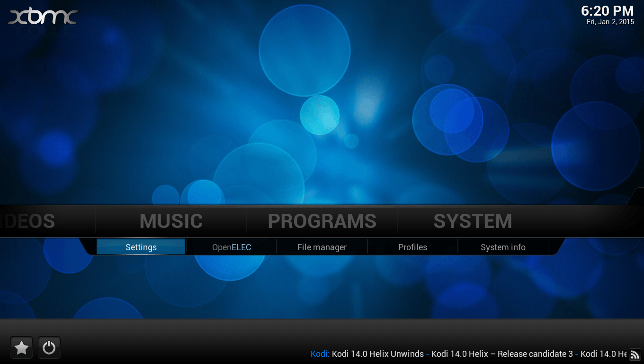Click the XBMC logo
Image resolution: width=644 pixels, height=364 pixels.
(x=43, y=17)
